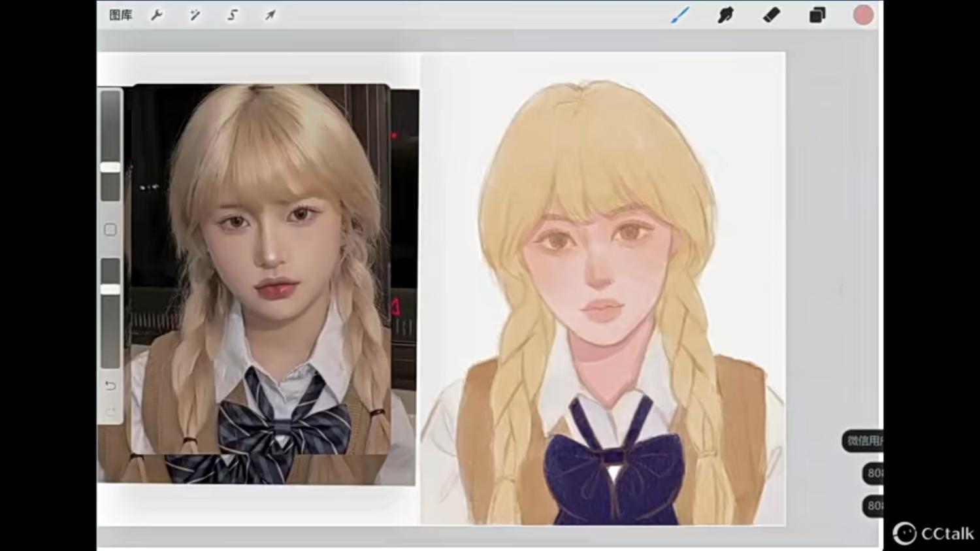This screenshot has width=980, height=551.
Task: Tap the square modify button on sidebar
Action: click(x=110, y=229)
